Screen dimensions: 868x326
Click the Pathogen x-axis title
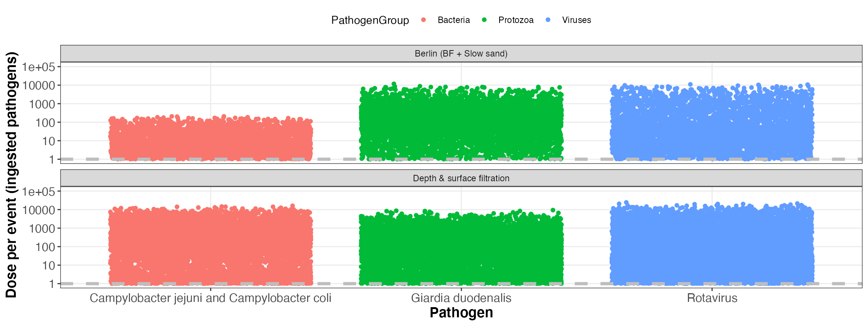461,313
